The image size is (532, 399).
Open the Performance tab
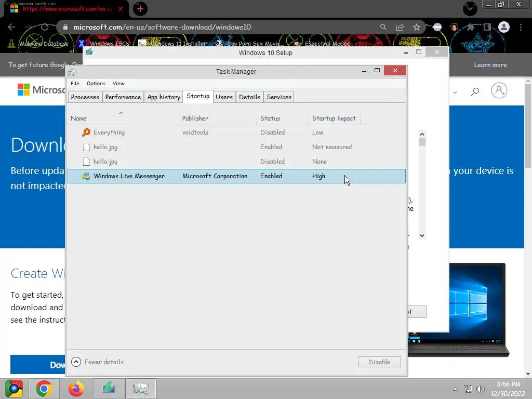pos(123,97)
